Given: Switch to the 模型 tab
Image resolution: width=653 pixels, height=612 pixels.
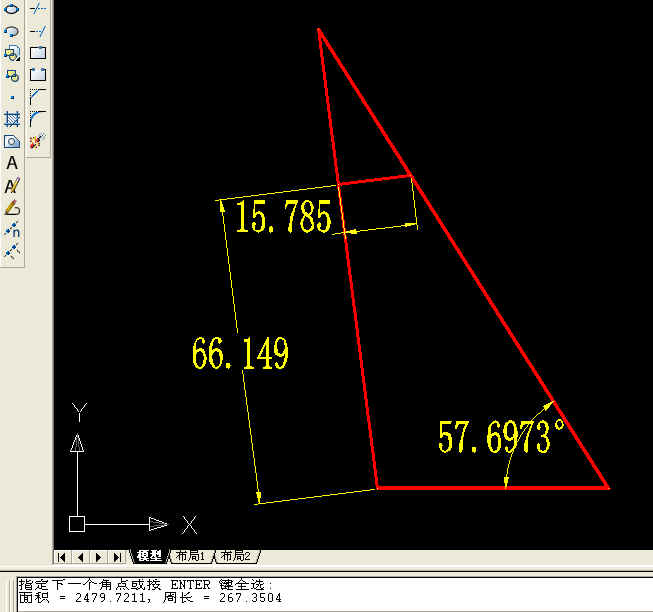Looking at the screenshot, I should [150, 556].
